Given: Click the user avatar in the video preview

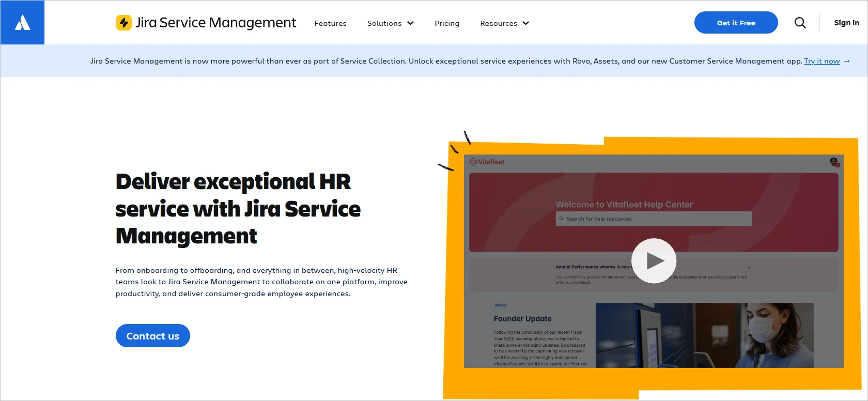Looking at the screenshot, I should point(834,162).
